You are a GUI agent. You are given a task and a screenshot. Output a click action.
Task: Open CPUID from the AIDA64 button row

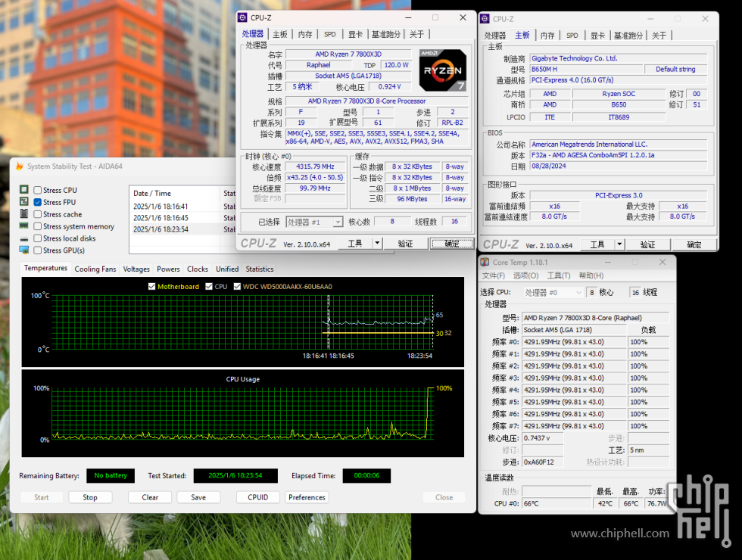[258, 497]
